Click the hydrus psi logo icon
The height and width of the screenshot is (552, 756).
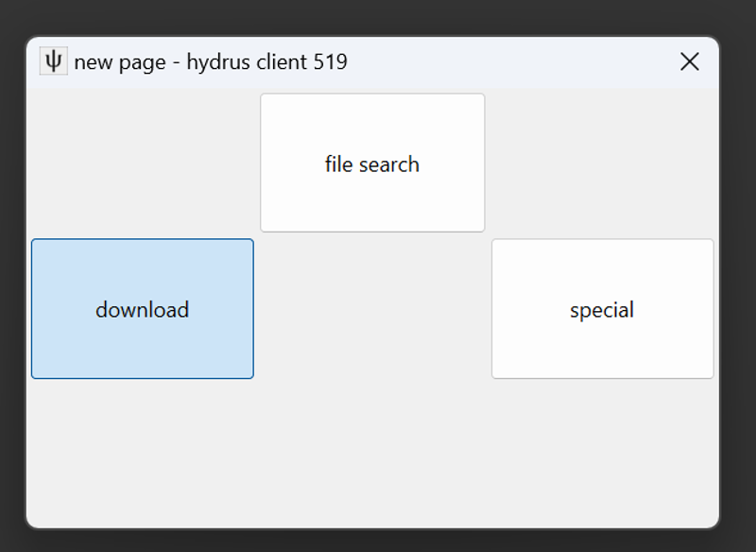pos(54,61)
